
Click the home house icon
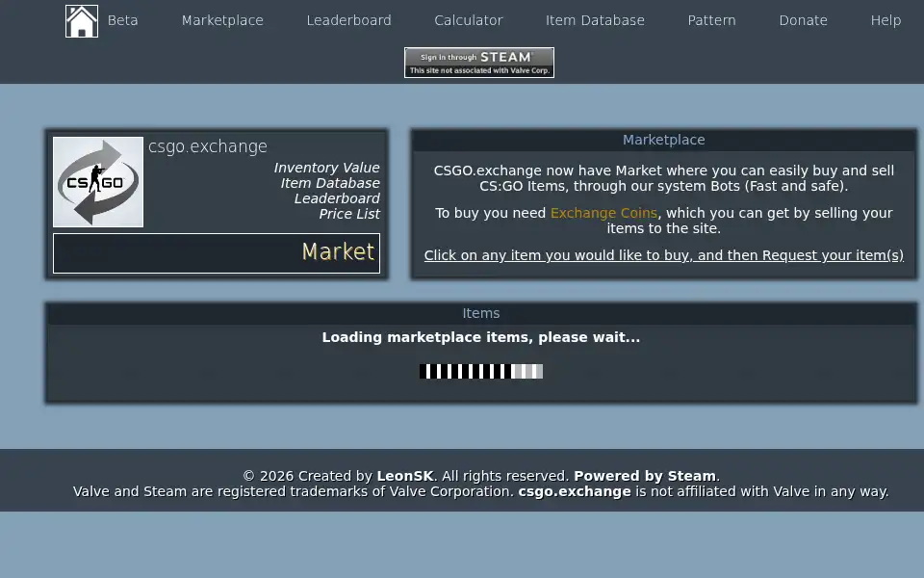pyautogui.click(x=81, y=21)
